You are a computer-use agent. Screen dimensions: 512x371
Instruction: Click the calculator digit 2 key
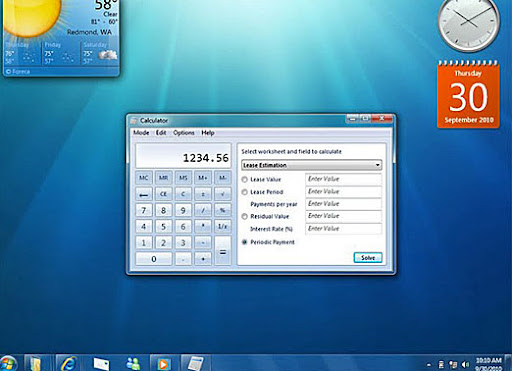pyautogui.click(x=163, y=243)
